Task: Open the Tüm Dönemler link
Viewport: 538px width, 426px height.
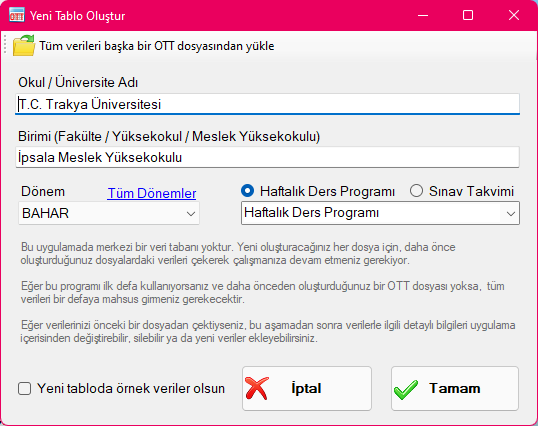Action: 152,193
